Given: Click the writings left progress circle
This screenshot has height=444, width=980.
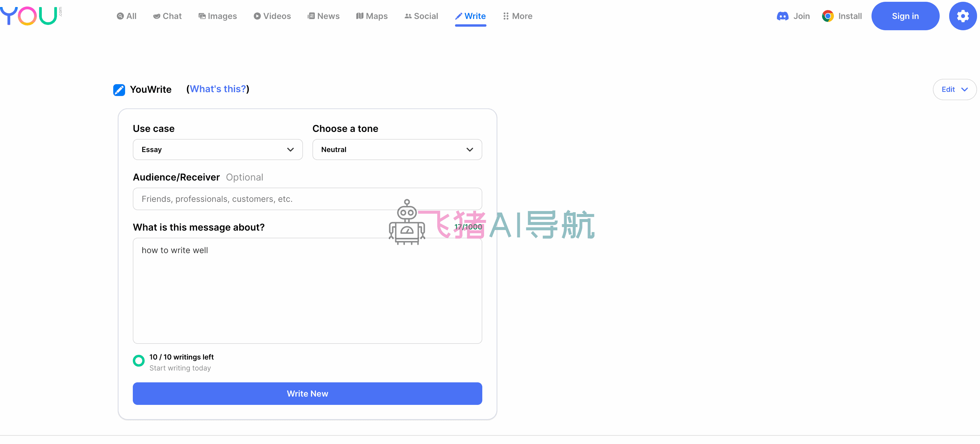Looking at the screenshot, I should pyautogui.click(x=138, y=360).
